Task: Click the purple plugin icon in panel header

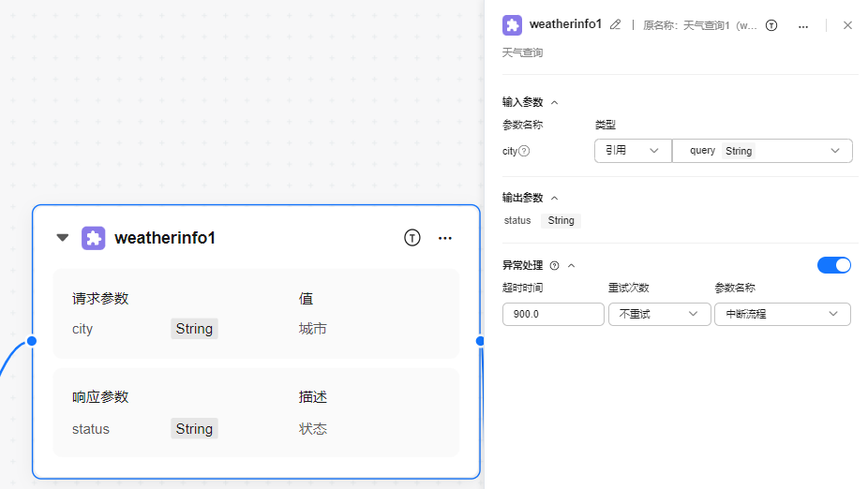Action: tap(513, 25)
